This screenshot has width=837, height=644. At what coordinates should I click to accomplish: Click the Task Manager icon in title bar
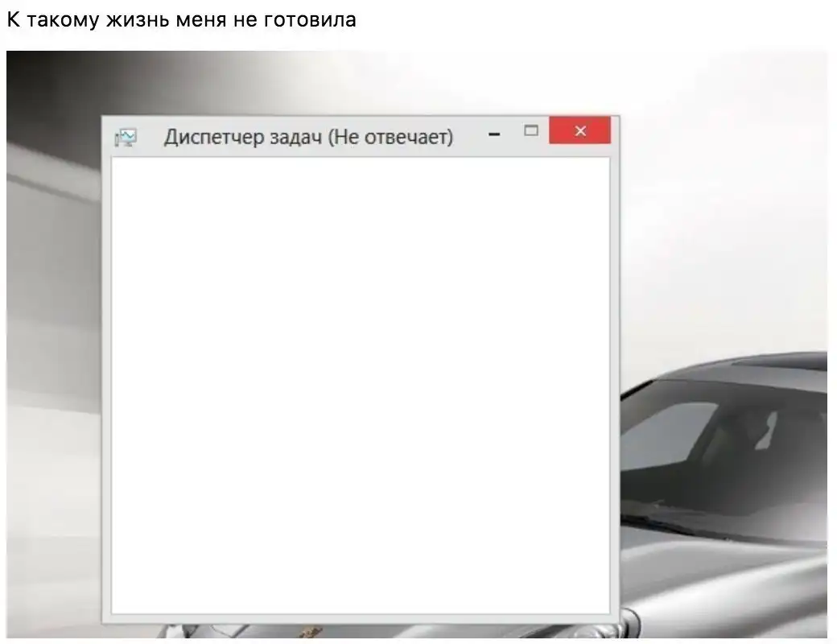click(126, 138)
